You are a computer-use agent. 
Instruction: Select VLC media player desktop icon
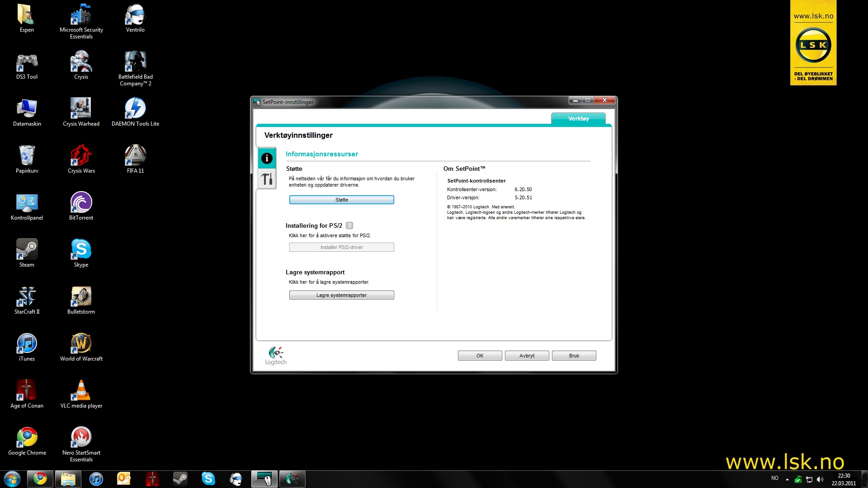[x=81, y=395]
